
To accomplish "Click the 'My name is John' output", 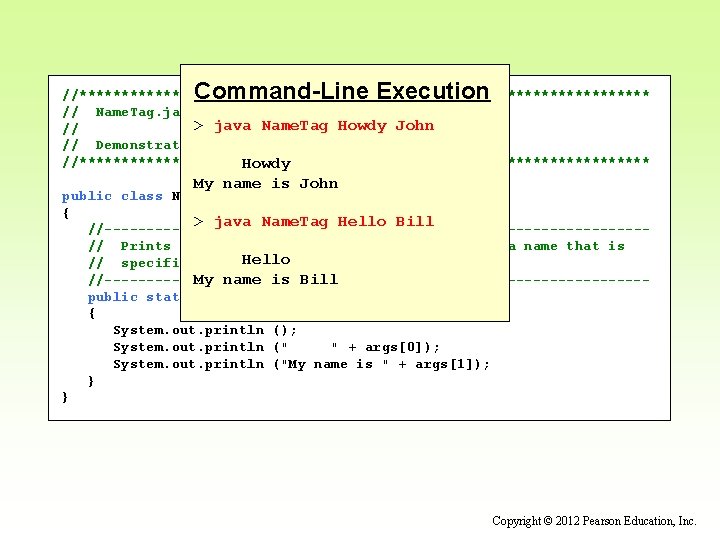I will point(265,184).
